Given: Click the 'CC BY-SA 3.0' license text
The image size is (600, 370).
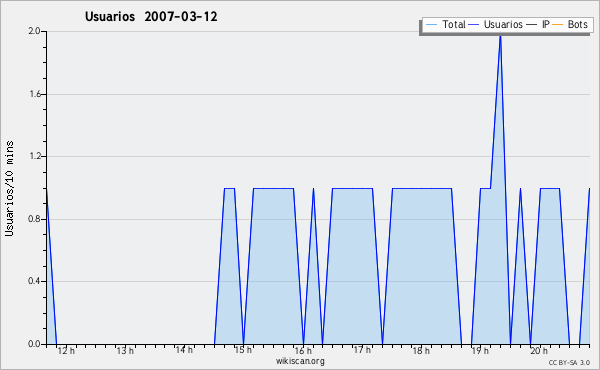Looking at the screenshot, I should coord(569,363).
